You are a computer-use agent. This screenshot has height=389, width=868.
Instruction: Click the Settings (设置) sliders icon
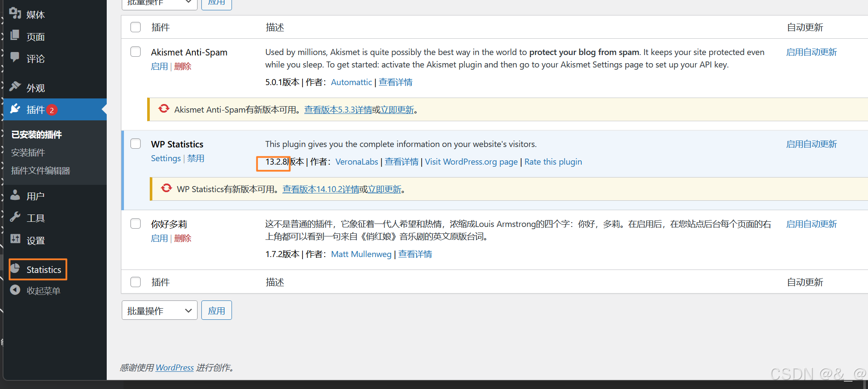[15, 239]
